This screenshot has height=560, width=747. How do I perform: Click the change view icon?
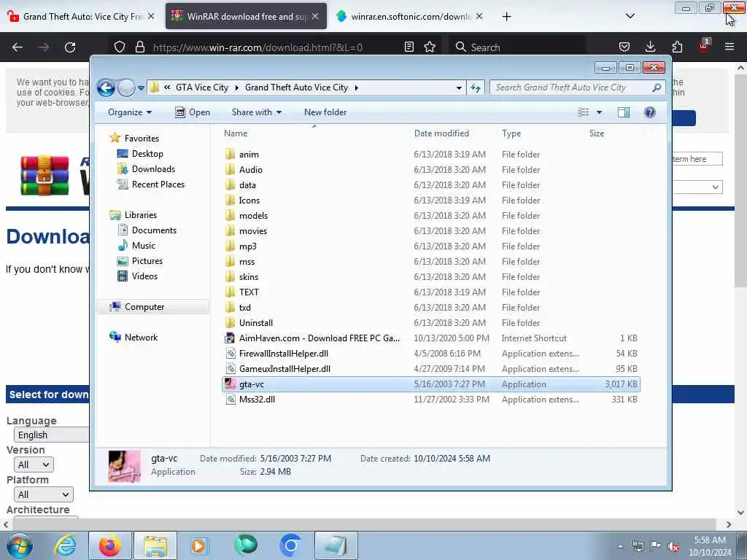pos(583,112)
